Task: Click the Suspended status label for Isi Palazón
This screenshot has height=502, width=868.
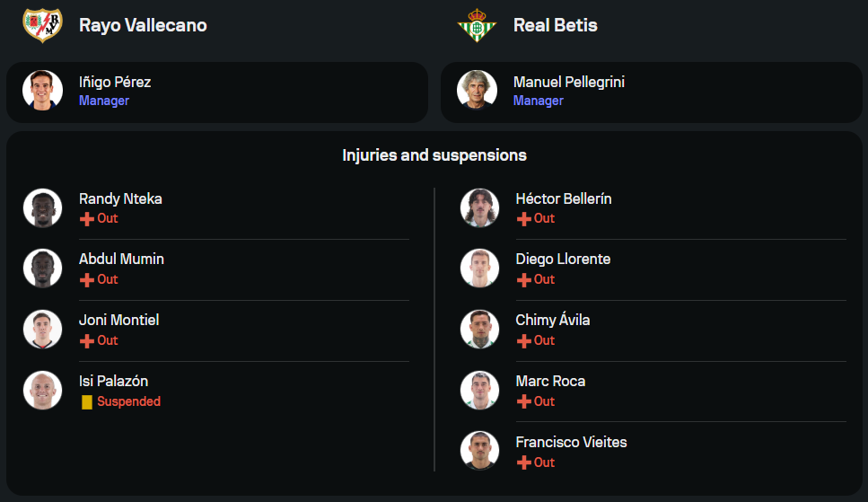Action: click(x=128, y=401)
